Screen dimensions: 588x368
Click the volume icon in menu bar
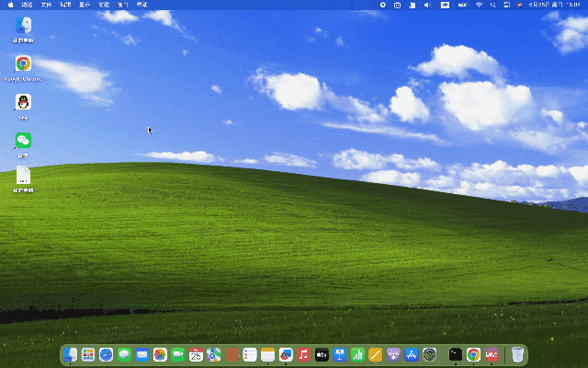427,5
